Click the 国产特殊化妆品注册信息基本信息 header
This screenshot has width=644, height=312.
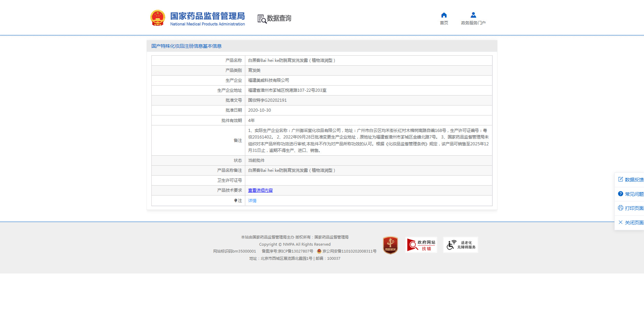pos(186,46)
